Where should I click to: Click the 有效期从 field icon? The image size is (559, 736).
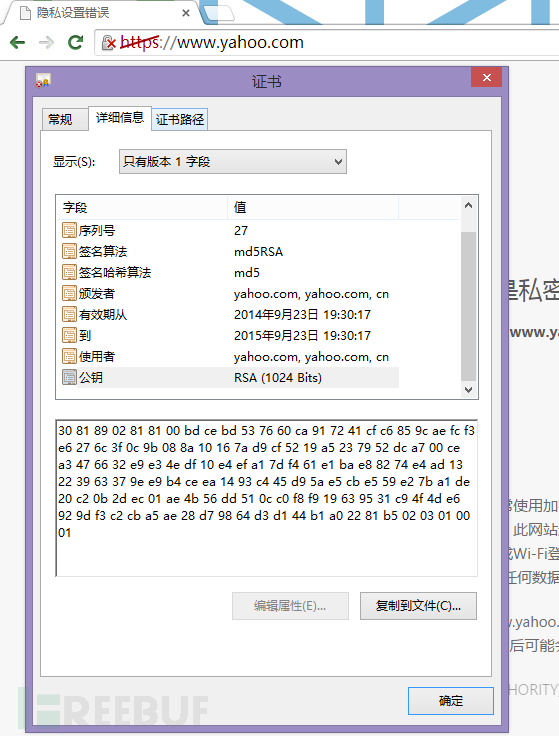pos(69,314)
